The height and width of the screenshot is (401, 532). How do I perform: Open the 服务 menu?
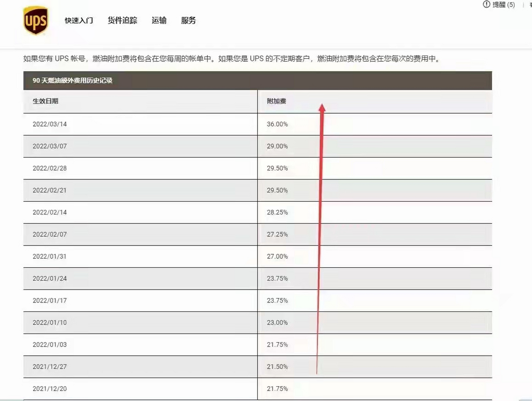tap(189, 20)
